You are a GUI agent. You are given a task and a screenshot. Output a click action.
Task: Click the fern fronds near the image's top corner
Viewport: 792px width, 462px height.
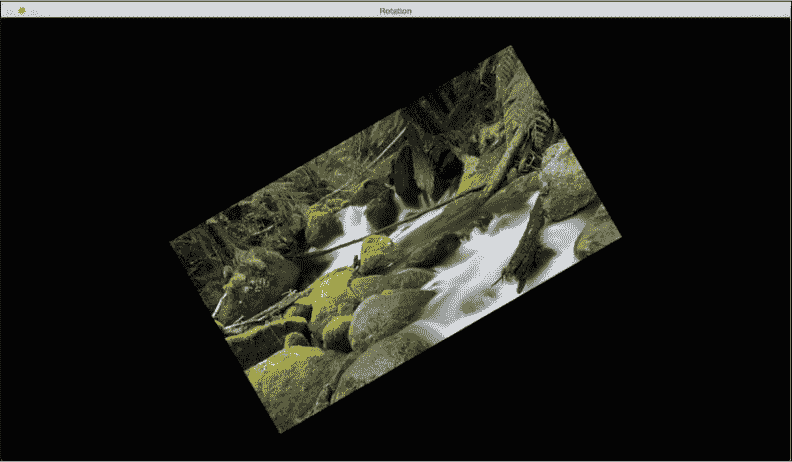coord(510,90)
